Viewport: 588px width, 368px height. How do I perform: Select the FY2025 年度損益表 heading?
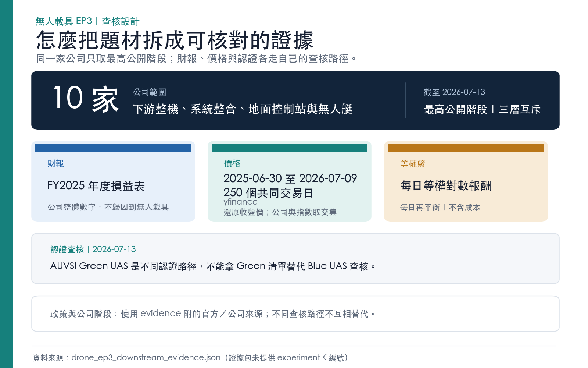pyautogui.click(x=96, y=186)
